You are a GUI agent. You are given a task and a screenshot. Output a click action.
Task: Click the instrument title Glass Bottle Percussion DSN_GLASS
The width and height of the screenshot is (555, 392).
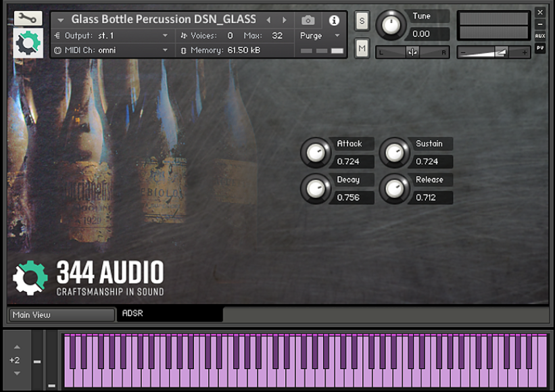tap(164, 19)
